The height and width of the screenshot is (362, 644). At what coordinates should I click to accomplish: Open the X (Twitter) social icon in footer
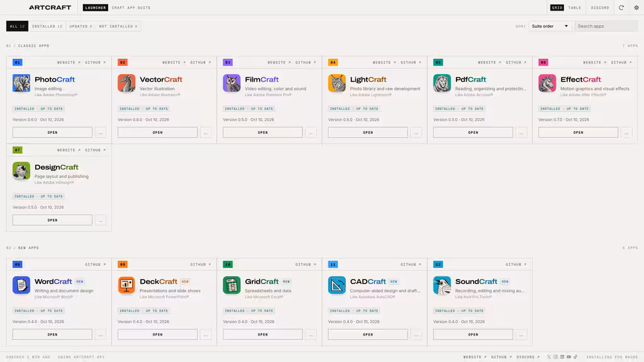[548, 357]
